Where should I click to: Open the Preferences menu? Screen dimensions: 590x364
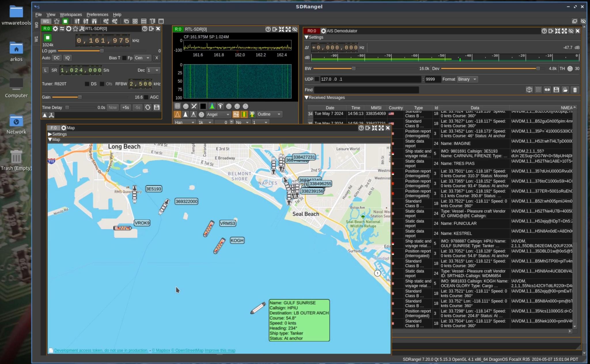tap(97, 14)
